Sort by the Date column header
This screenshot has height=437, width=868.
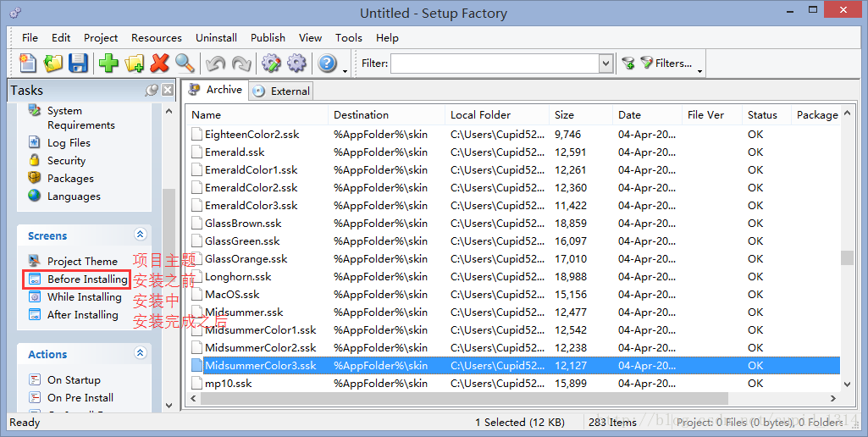pos(647,114)
